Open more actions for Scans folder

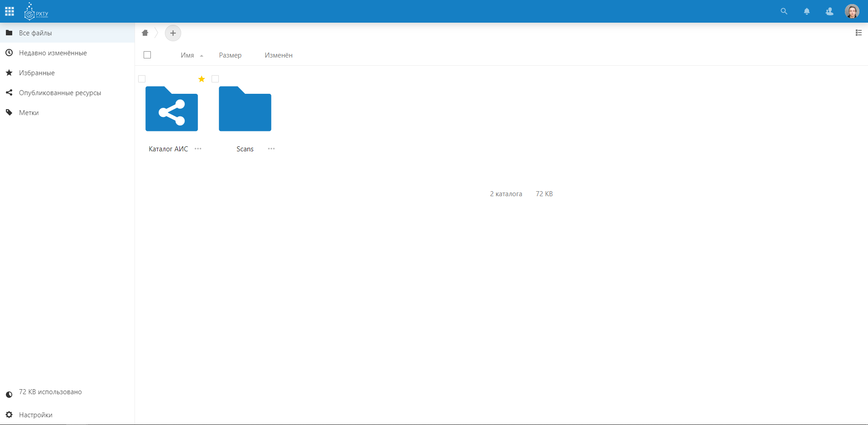click(x=271, y=149)
